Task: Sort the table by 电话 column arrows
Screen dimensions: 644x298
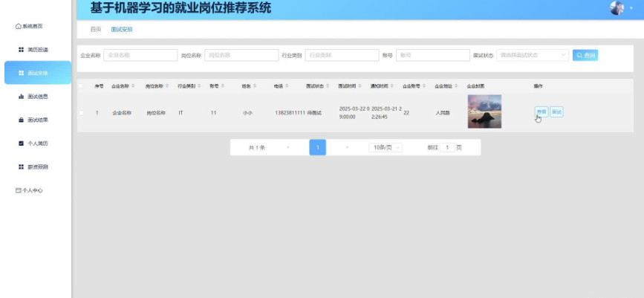Action: (x=287, y=86)
